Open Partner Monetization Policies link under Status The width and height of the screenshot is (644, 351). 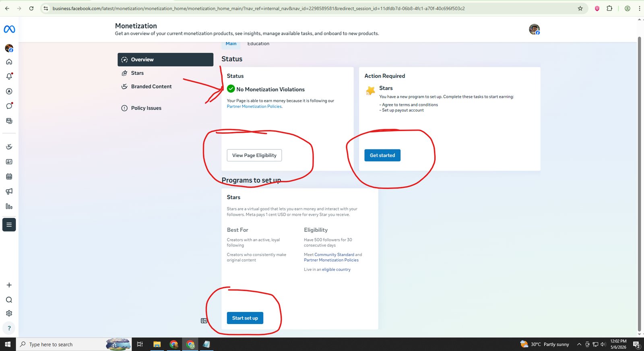(254, 106)
